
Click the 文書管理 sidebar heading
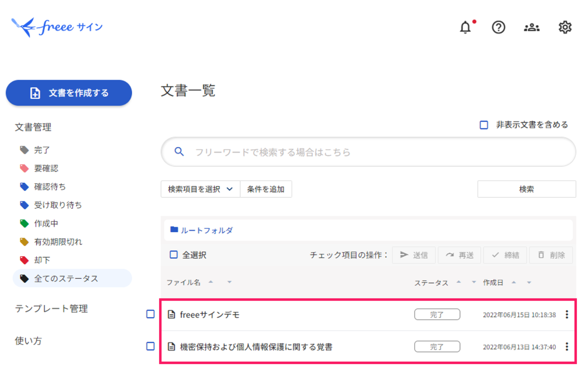click(x=33, y=127)
